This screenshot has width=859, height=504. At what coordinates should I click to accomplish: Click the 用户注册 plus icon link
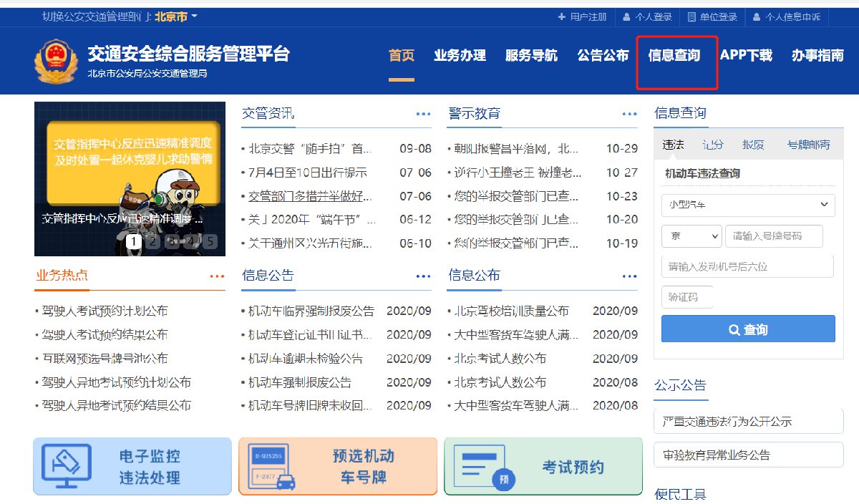point(582,16)
